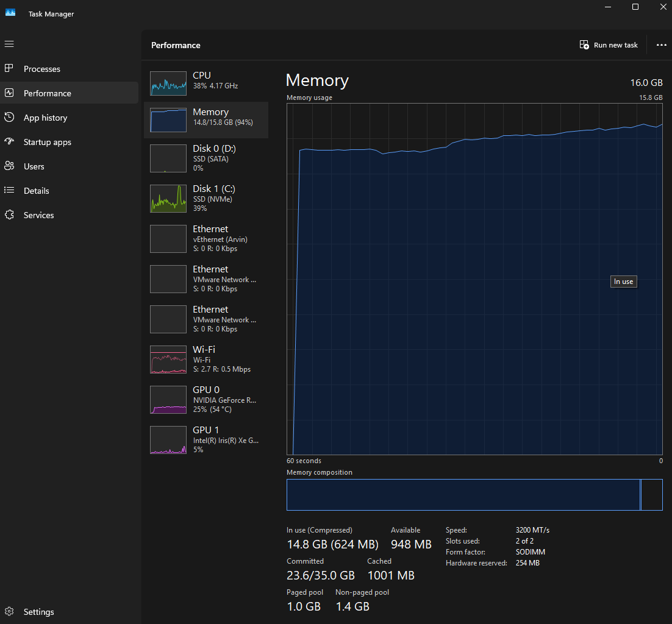Open Task Manager Settings

click(70, 612)
